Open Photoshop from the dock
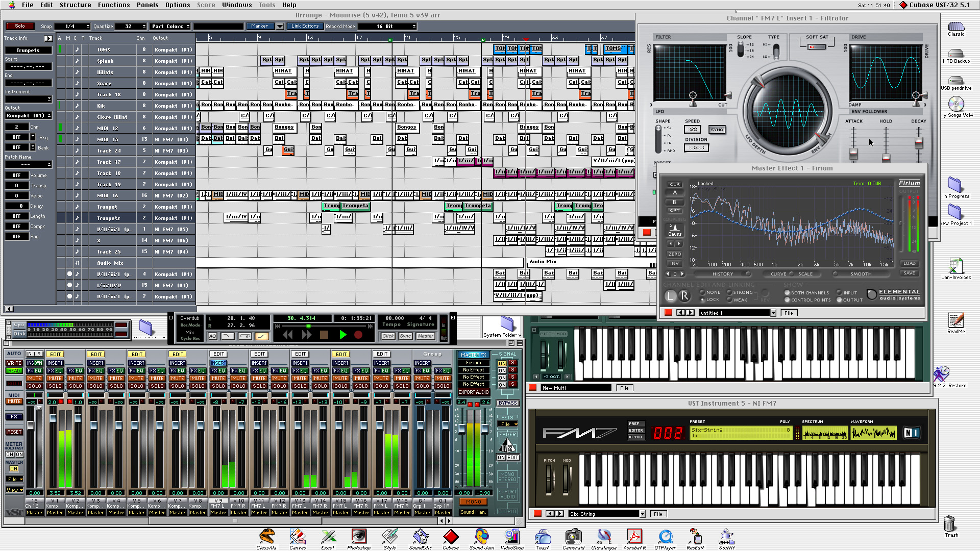This screenshot has width=980, height=551. 359,538
